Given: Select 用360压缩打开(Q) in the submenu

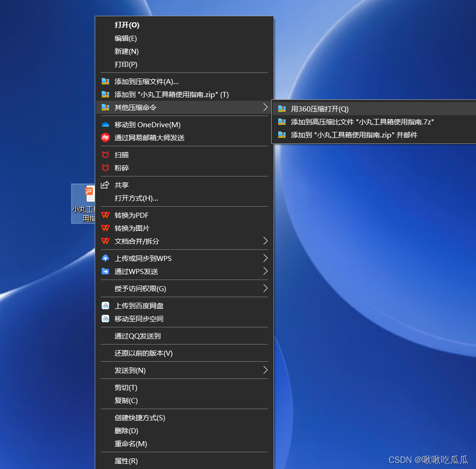Looking at the screenshot, I should pyautogui.click(x=374, y=109).
